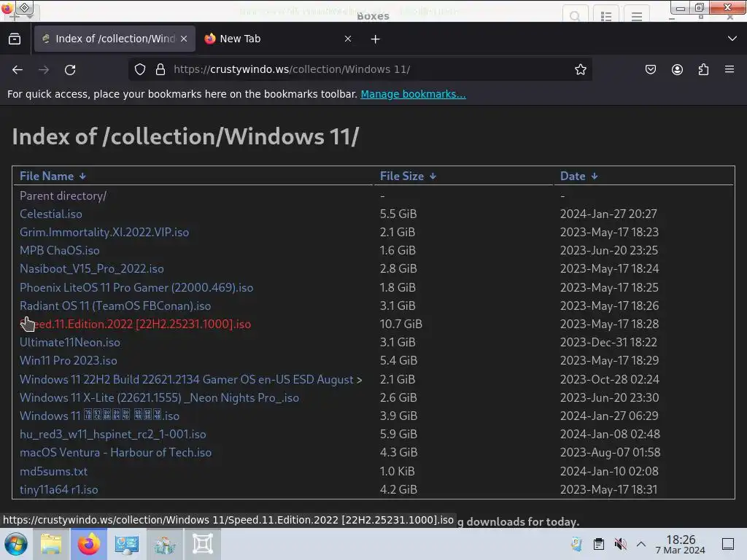747x560 pixels.
Task: Download tiny11a64 r1.iso
Action: coord(58,489)
